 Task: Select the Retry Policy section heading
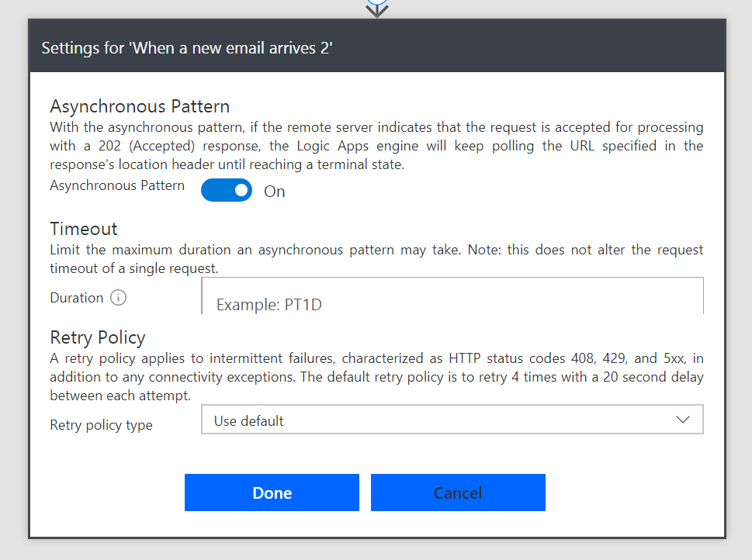[98, 337]
